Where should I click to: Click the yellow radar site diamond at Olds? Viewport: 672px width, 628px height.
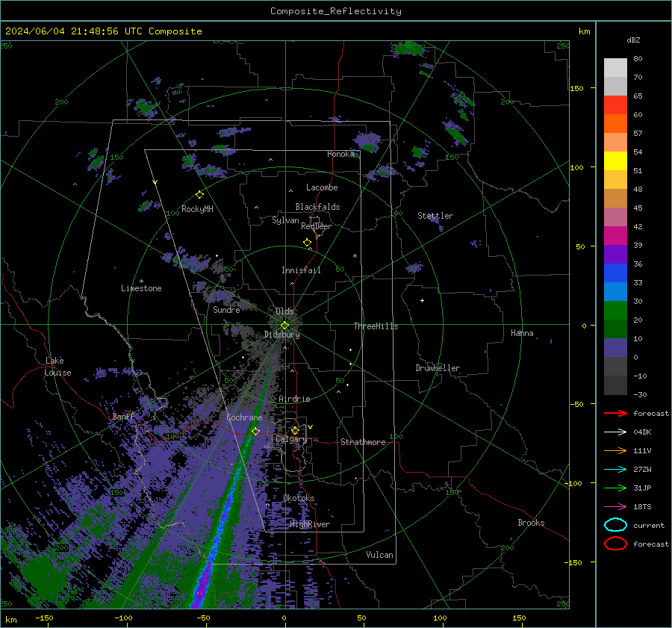click(284, 326)
